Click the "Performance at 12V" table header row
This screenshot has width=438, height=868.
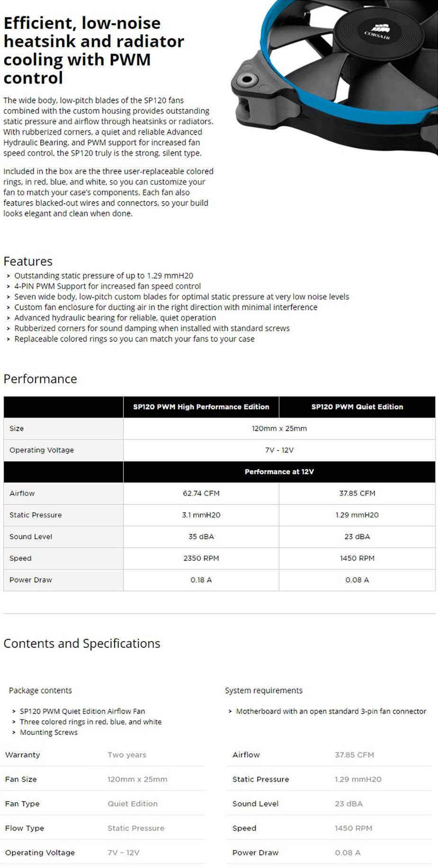click(x=279, y=472)
